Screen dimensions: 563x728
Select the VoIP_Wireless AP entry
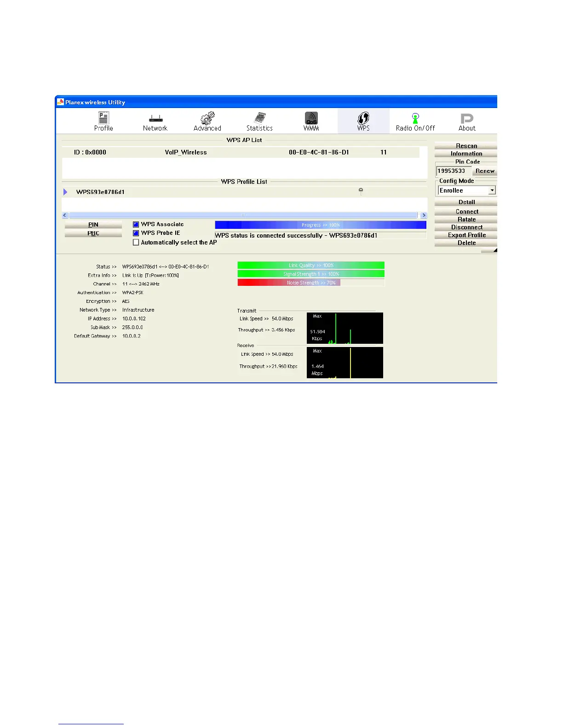tap(186, 152)
